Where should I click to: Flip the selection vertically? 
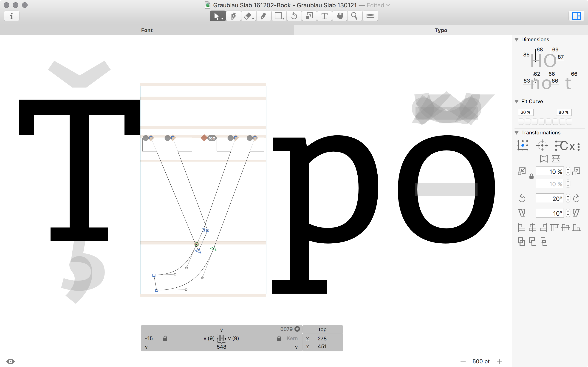click(x=556, y=158)
